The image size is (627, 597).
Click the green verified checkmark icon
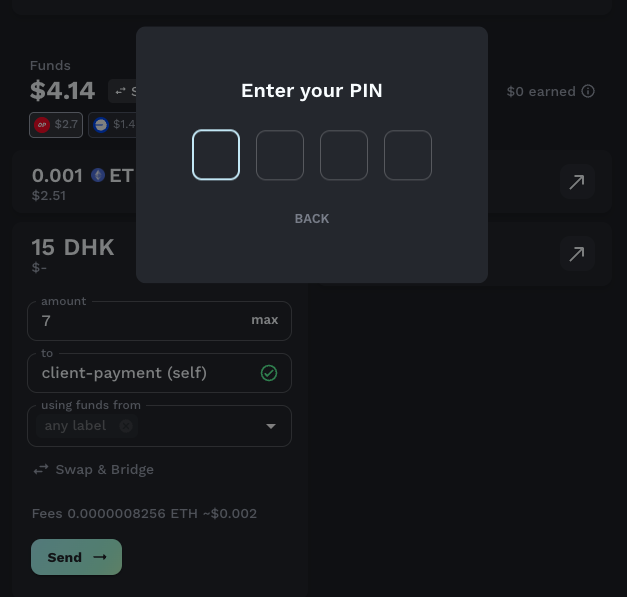[x=269, y=373]
